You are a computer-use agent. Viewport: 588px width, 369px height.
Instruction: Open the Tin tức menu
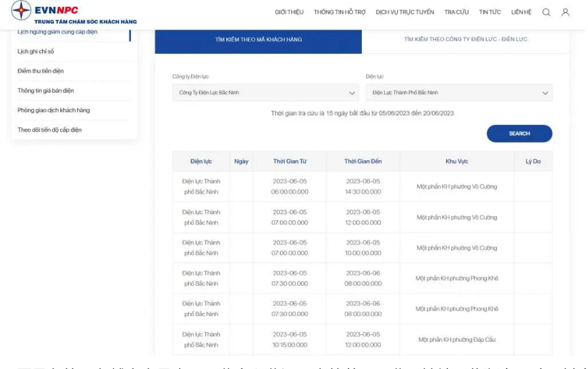coord(490,12)
